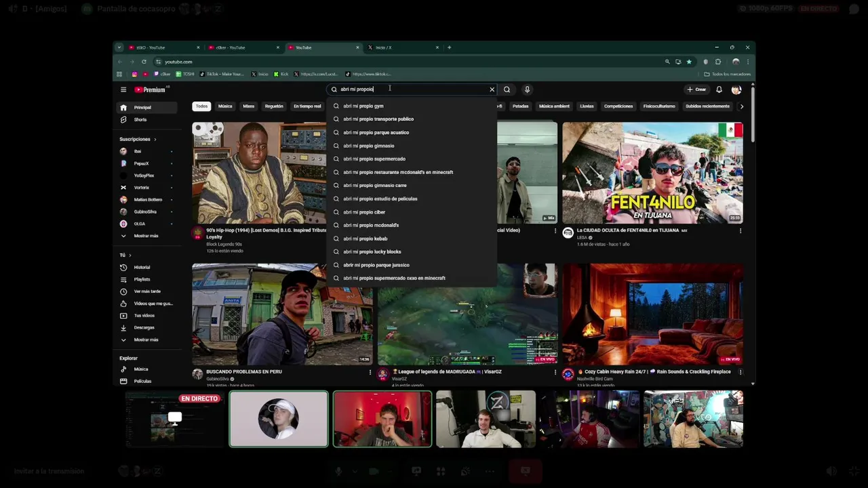Viewport: 868px width, 488px height.
Task: Clear the search box with the X
Action: coord(492,89)
